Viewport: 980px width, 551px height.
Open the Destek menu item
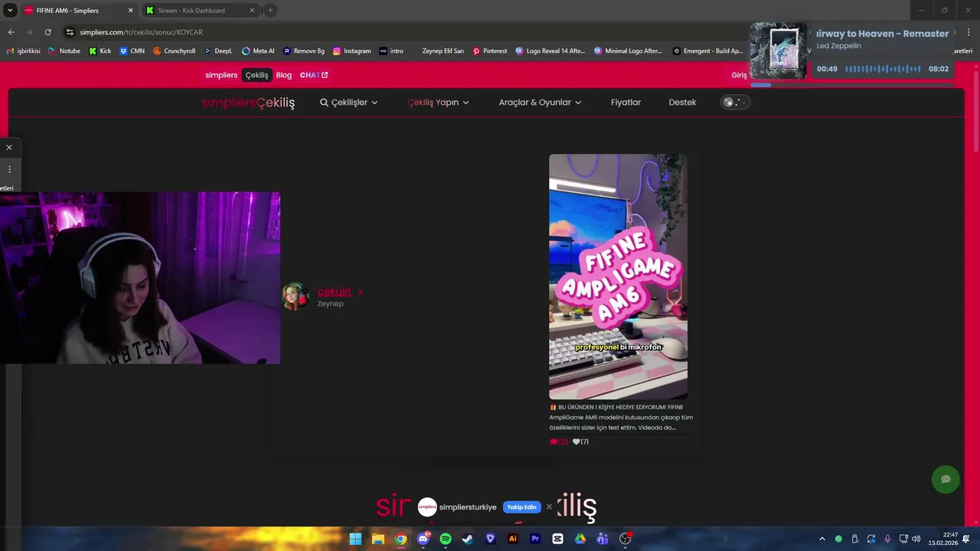tap(682, 102)
